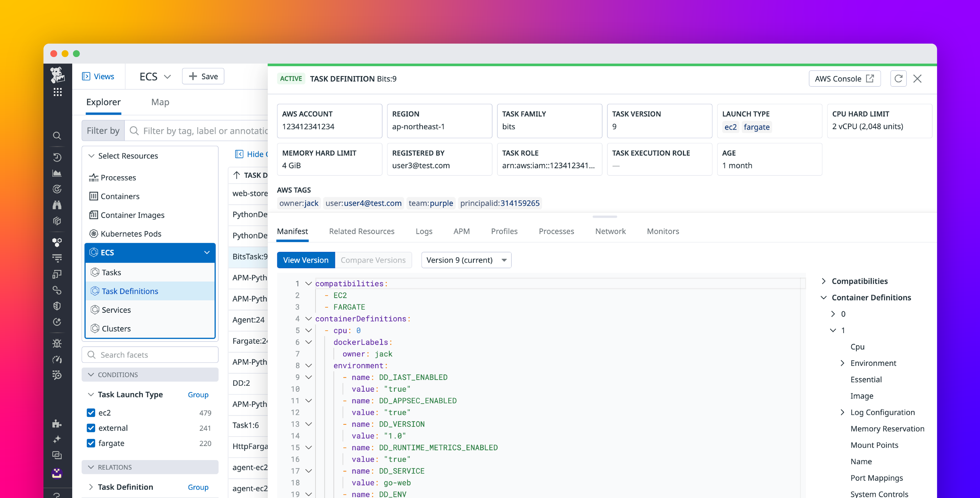Screen dimensions: 980x498
Task: Collapse the containerDefinitions node in the manifest
Action: click(x=308, y=319)
